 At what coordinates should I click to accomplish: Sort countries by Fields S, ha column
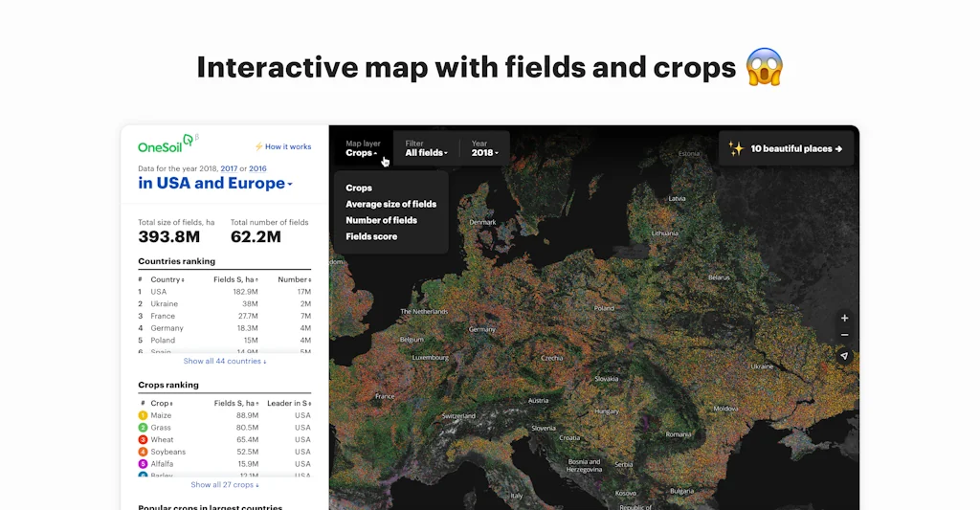(235, 280)
